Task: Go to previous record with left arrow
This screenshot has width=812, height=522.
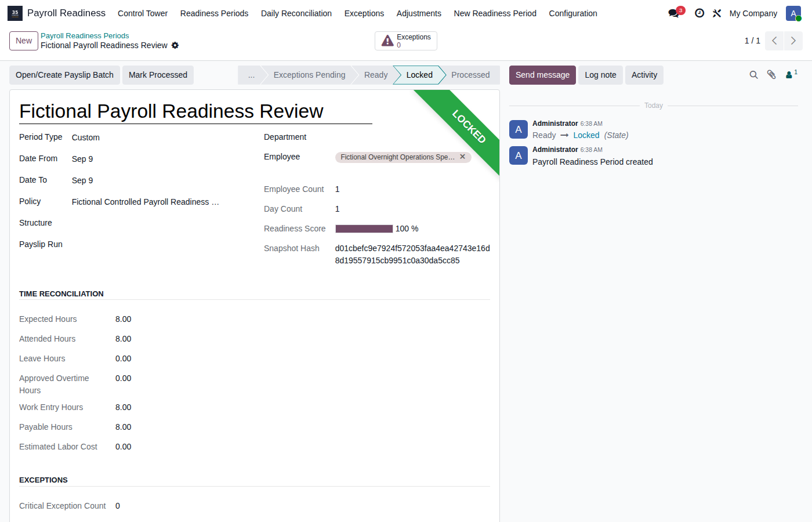Action: point(774,41)
